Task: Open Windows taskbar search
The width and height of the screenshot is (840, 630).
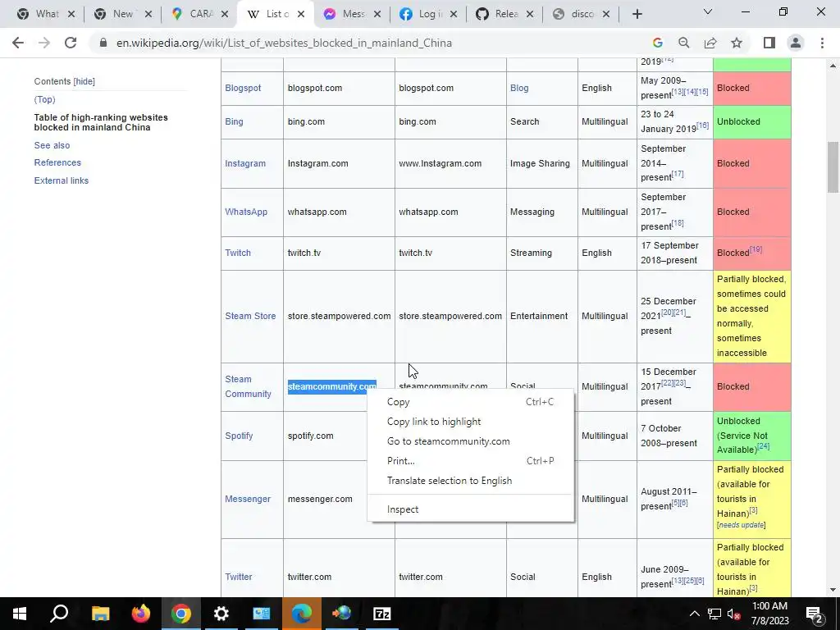Action: pos(59,614)
